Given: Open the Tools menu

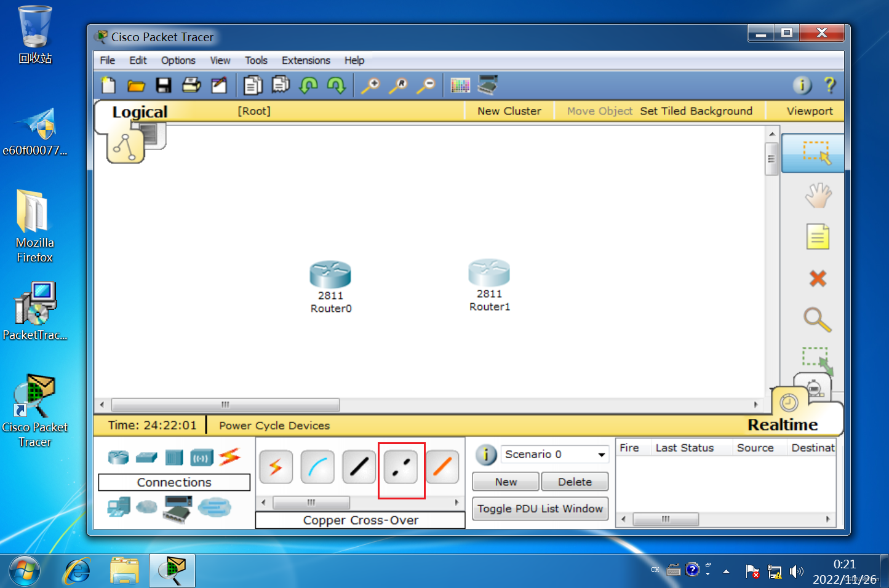Looking at the screenshot, I should 256,60.
